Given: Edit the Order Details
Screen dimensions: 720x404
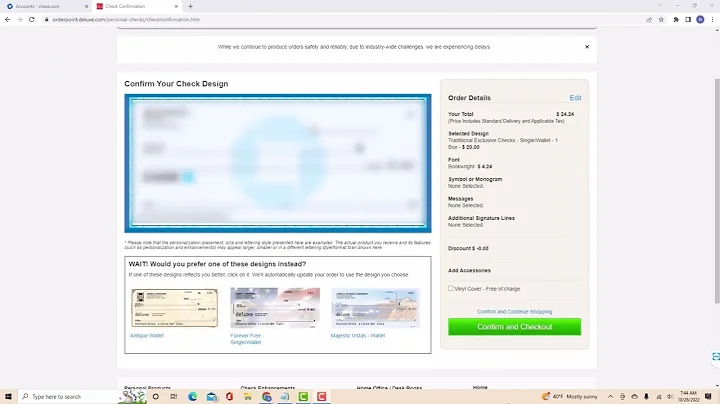Looking at the screenshot, I should [575, 98].
